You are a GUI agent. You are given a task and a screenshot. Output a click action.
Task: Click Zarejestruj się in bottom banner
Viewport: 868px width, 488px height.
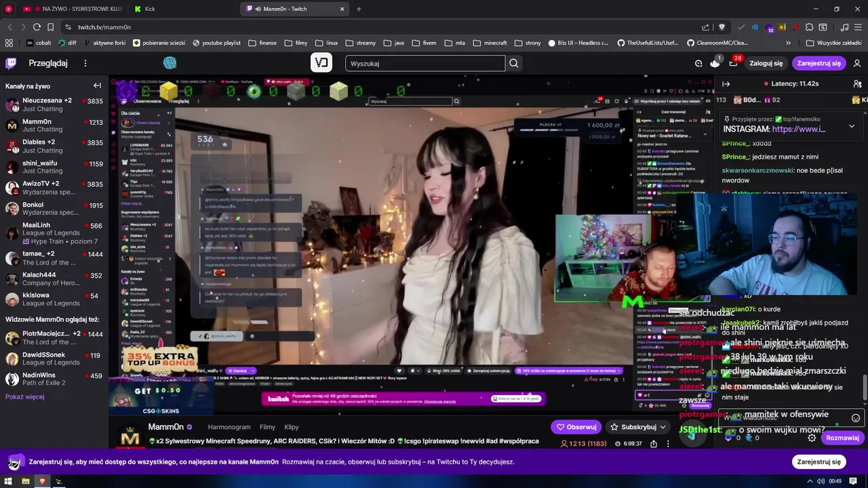point(818,462)
